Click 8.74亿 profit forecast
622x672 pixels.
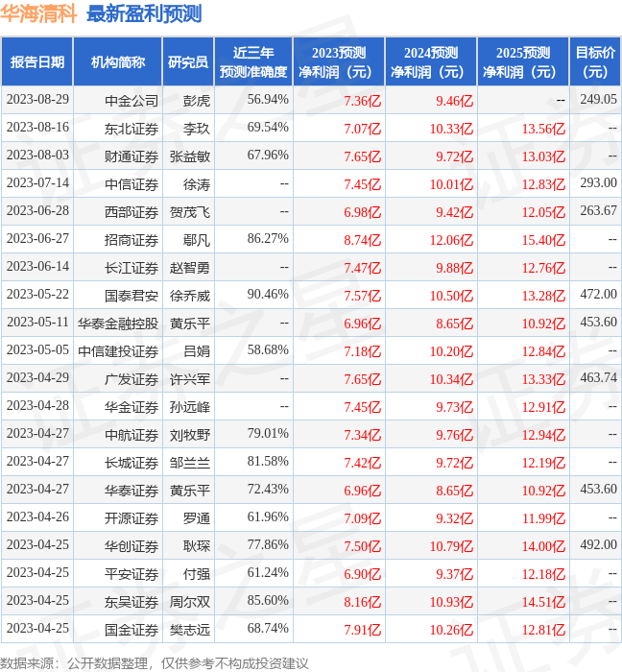[x=363, y=240]
